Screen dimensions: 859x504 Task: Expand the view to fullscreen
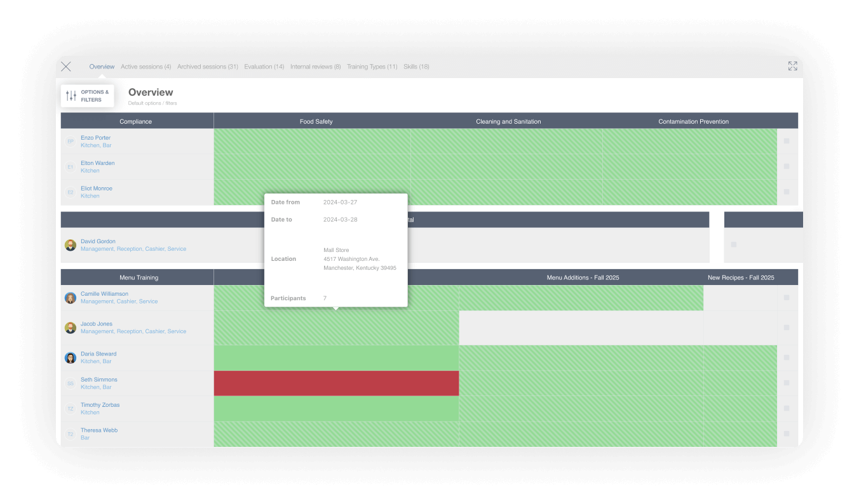point(792,66)
